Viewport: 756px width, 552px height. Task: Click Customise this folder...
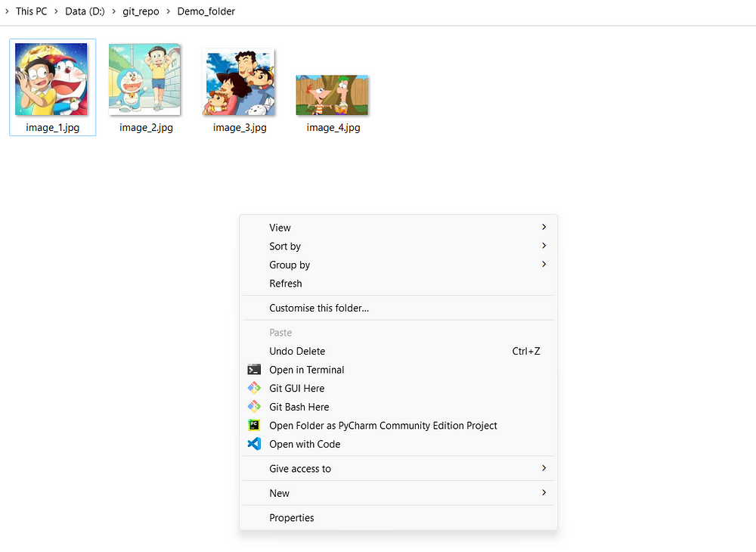click(x=398, y=308)
